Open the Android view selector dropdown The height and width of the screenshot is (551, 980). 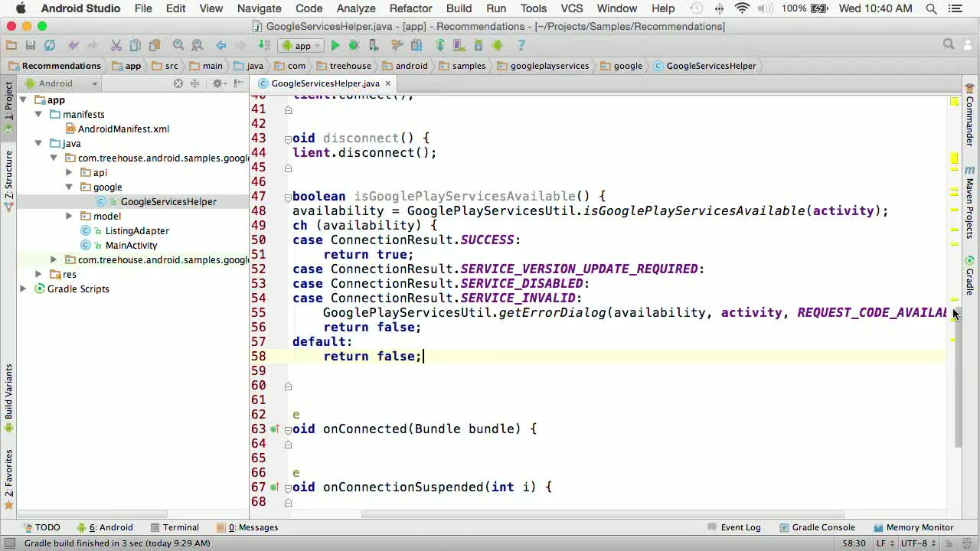[61, 83]
